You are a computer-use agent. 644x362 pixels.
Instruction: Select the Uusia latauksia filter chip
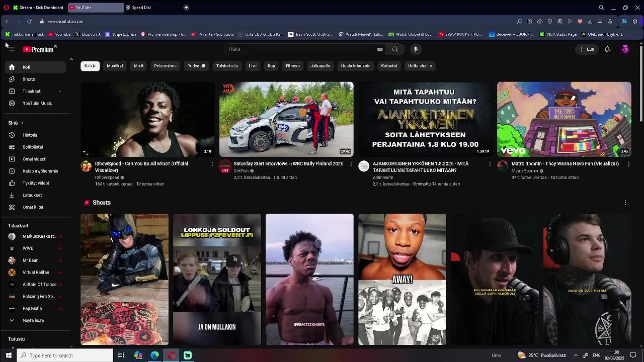[356, 66]
